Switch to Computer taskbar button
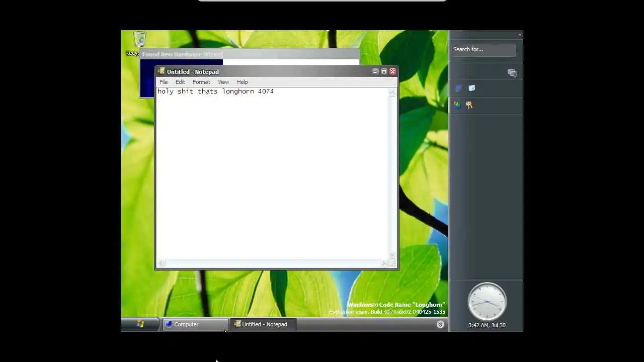 tap(195, 324)
